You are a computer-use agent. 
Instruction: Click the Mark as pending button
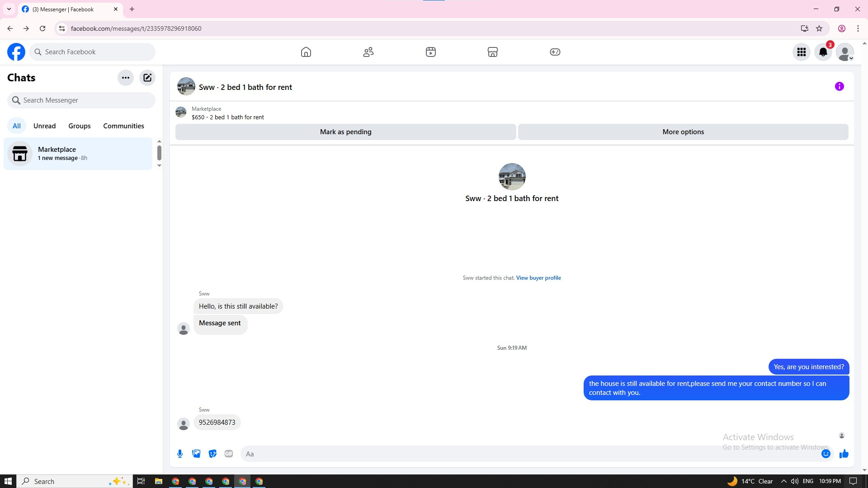coord(345,132)
